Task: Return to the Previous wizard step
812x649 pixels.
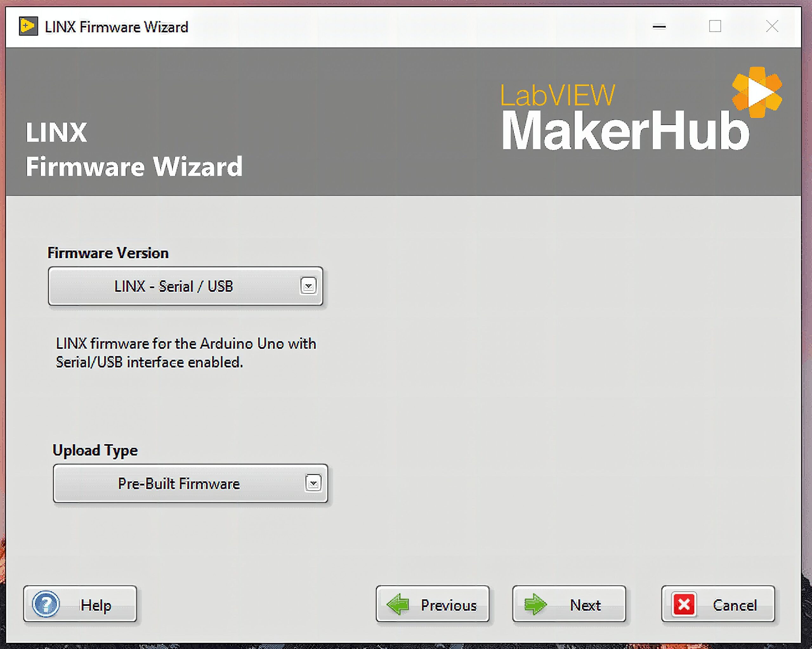Action: [x=432, y=604]
